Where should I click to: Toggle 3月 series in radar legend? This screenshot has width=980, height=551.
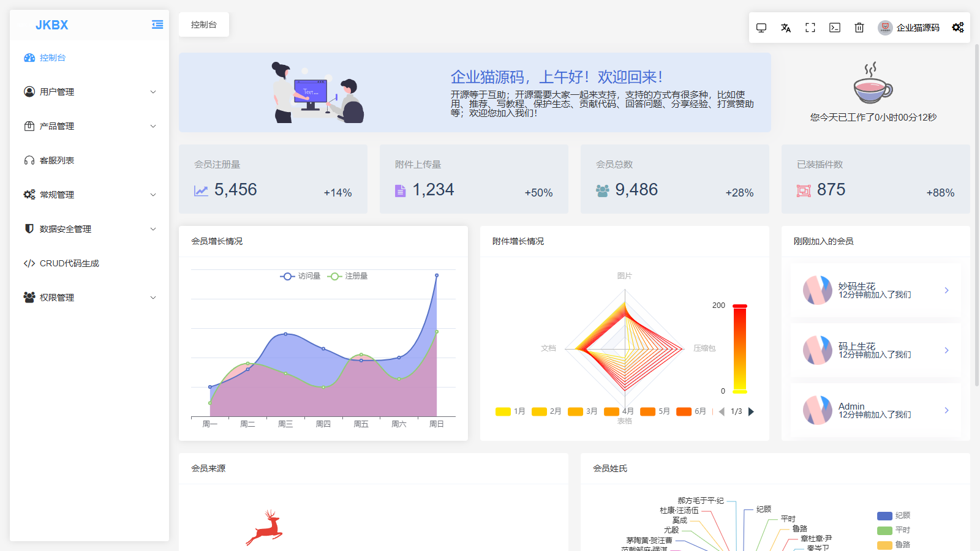pyautogui.click(x=582, y=411)
